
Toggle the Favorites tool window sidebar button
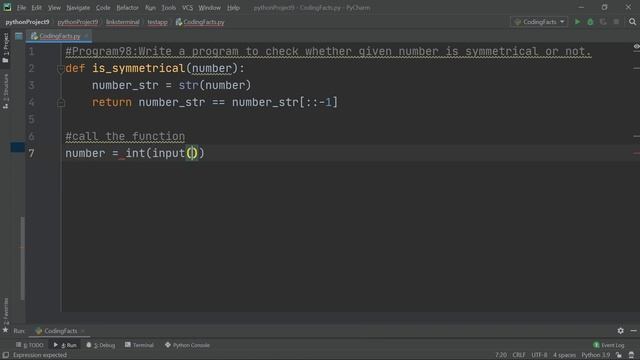[5, 311]
